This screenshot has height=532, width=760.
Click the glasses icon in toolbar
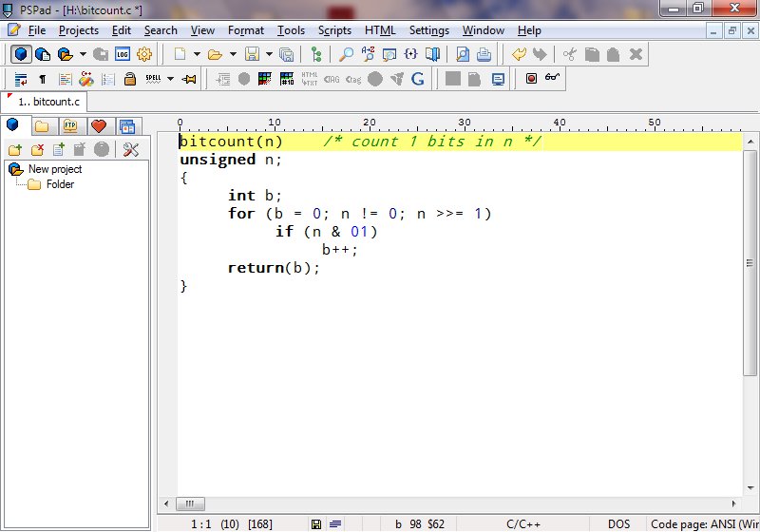tap(553, 78)
